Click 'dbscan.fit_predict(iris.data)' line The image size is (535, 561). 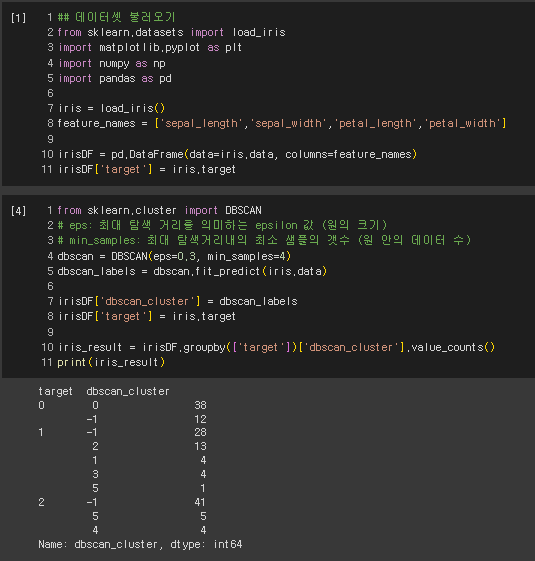pyautogui.click(x=192, y=271)
